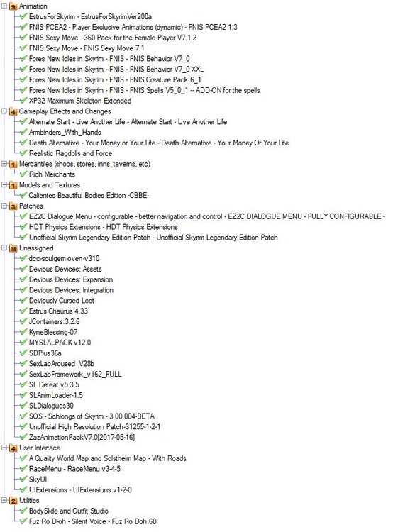Toggle the checkmark for EstrusForSkyrim mod
The height and width of the screenshot is (532, 393).
[23, 16]
